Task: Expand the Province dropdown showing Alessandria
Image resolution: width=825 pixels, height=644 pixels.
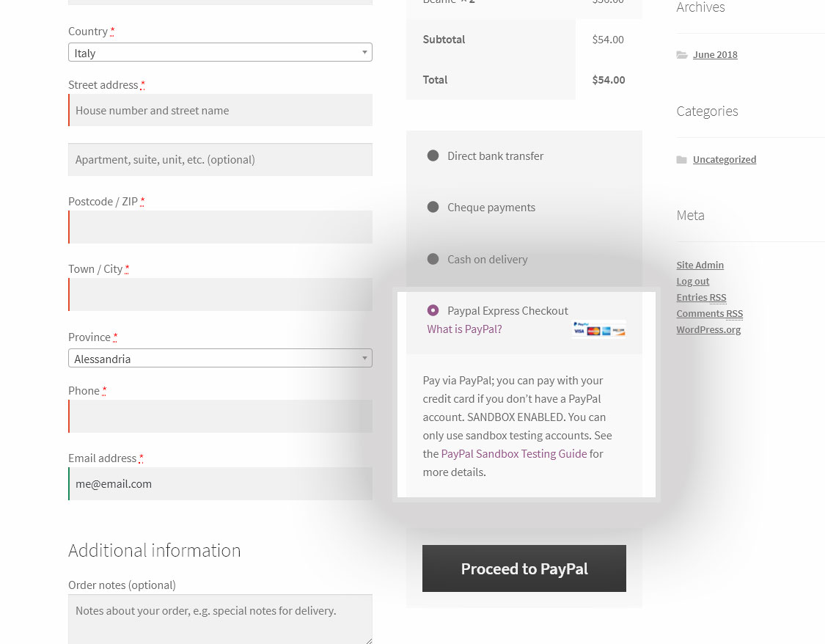Action: click(220, 358)
